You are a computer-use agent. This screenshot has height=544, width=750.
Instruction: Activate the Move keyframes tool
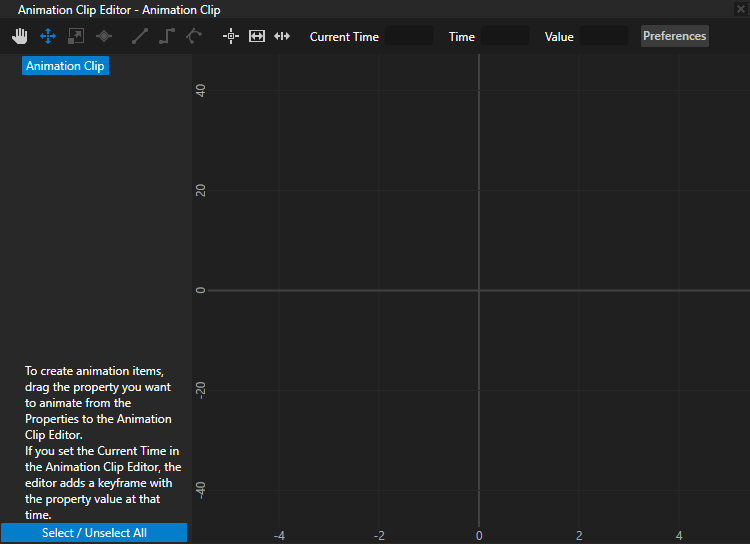(x=47, y=36)
